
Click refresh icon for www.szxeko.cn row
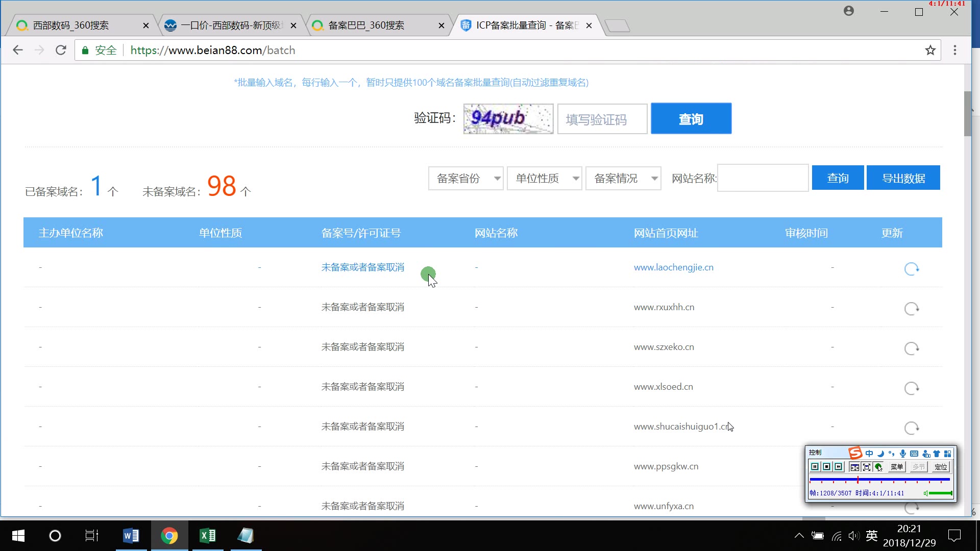912,348
